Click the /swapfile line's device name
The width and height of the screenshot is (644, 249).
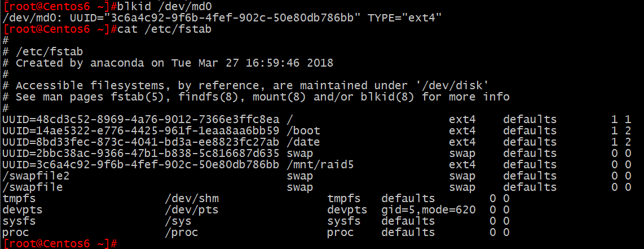(33, 187)
